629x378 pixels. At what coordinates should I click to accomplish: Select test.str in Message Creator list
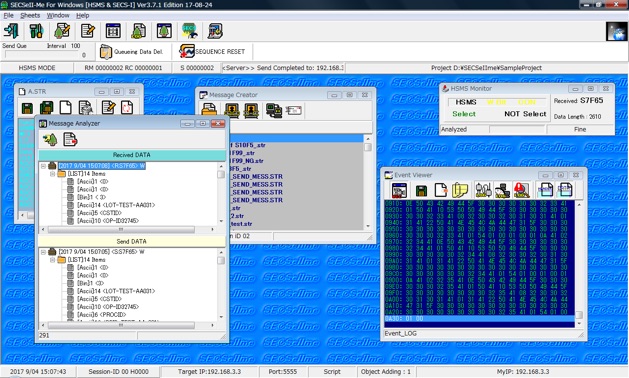tap(241, 224)
